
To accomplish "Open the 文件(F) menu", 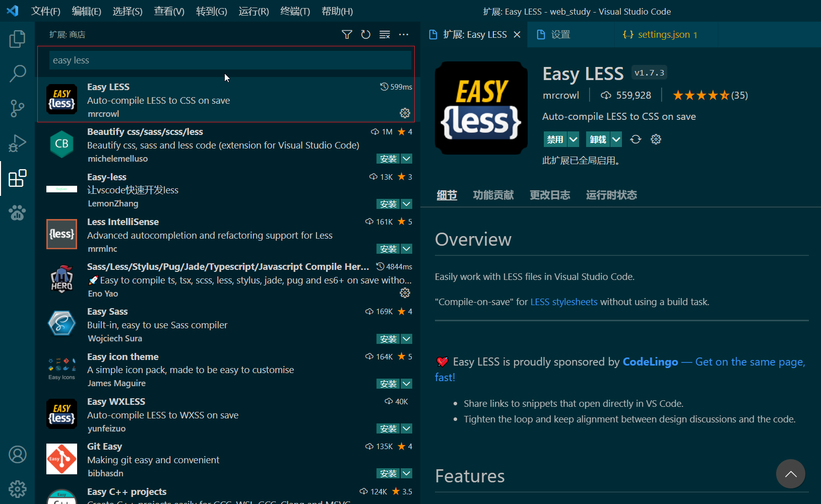I will pyautogui.click(x=46, y=11).
